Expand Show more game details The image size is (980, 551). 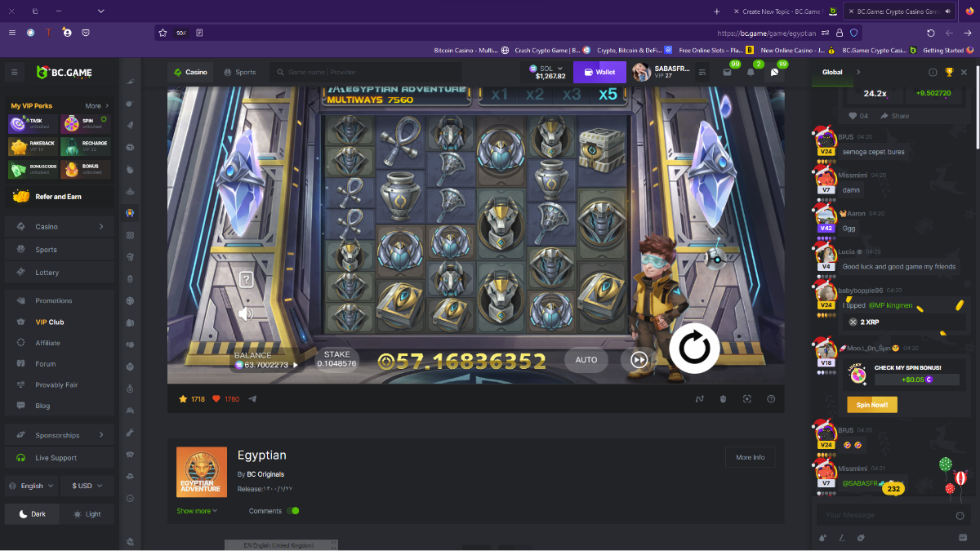[x=197, y=511]
